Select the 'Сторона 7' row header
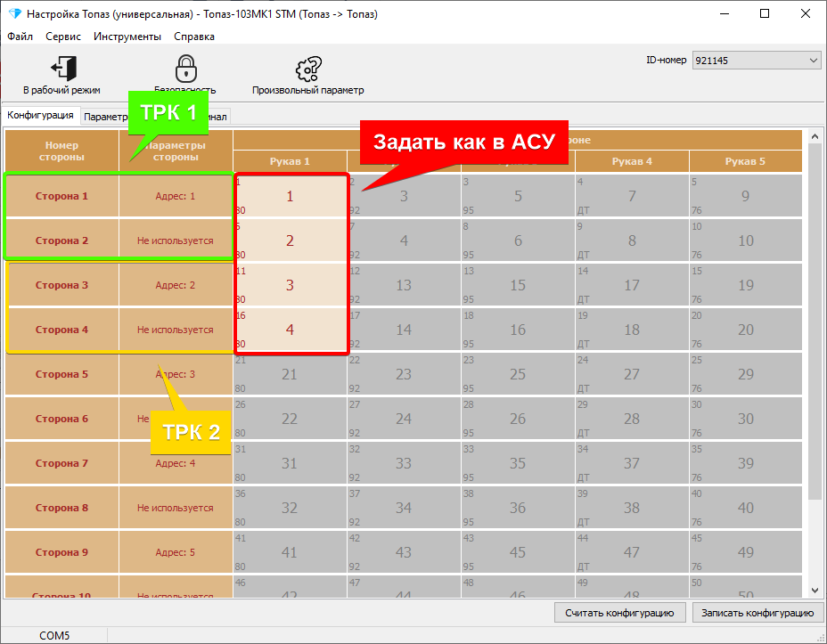This screenshot has height=644, width=827. click(x=61, y=463)
